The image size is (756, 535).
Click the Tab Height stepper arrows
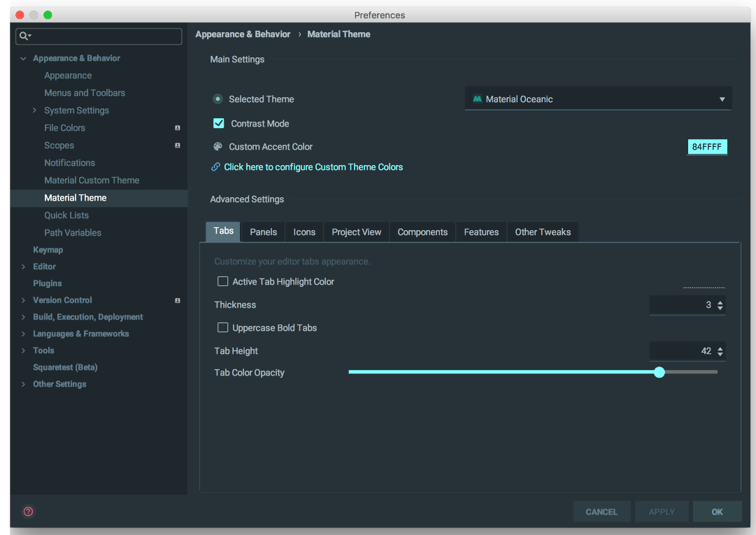[x=720, y=351]
